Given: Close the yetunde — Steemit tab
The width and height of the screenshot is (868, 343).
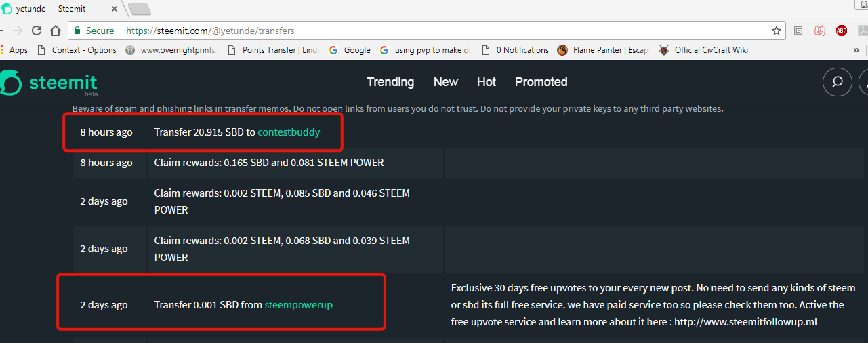Looking at the screenshot, I should tap(114, 9).
